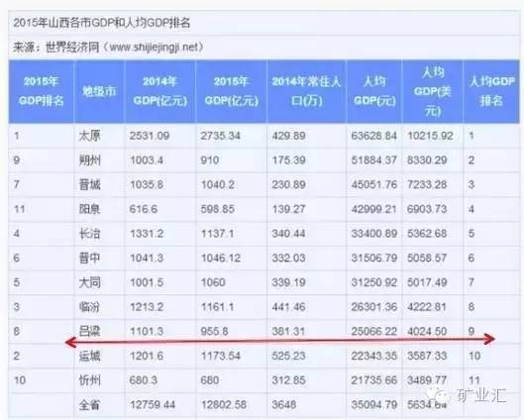The image size is (524, 420).
Task: Click the provincial total '12759.44'
Action: click(153, 405)
